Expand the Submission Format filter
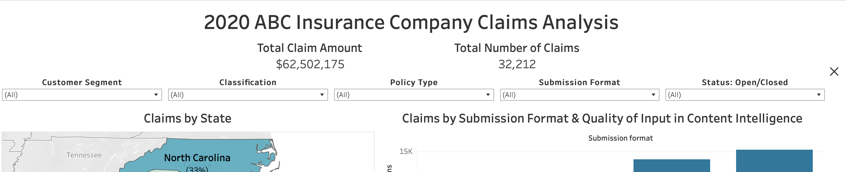Viewport: 868px width, 172px height. coord(579,94)
